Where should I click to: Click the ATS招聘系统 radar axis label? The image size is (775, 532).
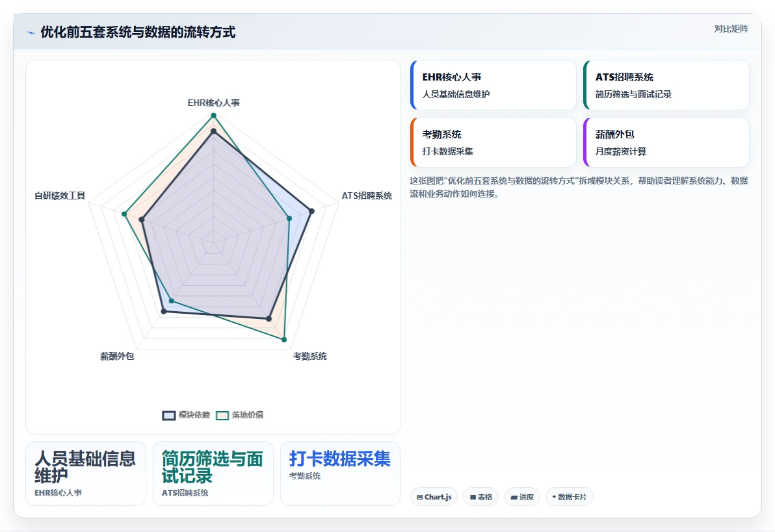point(367,196)
